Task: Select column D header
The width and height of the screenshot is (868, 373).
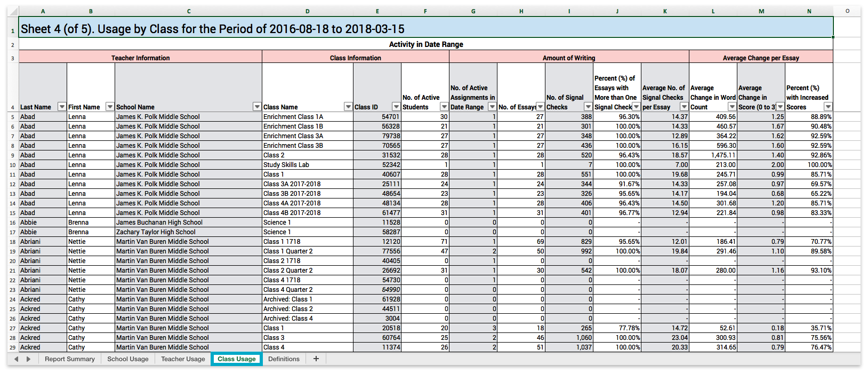Action: point(308,11)
